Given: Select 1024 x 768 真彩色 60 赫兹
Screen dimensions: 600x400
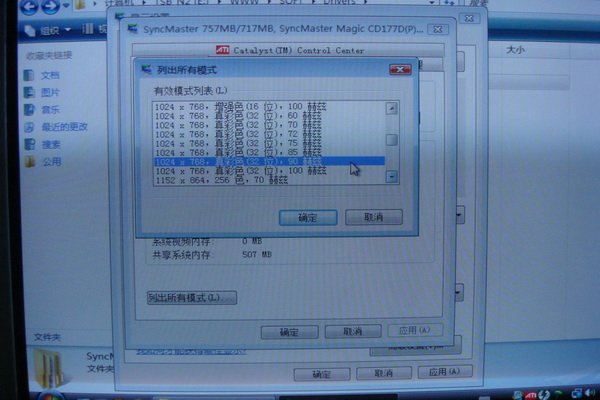Looking at the screenshot, I should [269, 116].
